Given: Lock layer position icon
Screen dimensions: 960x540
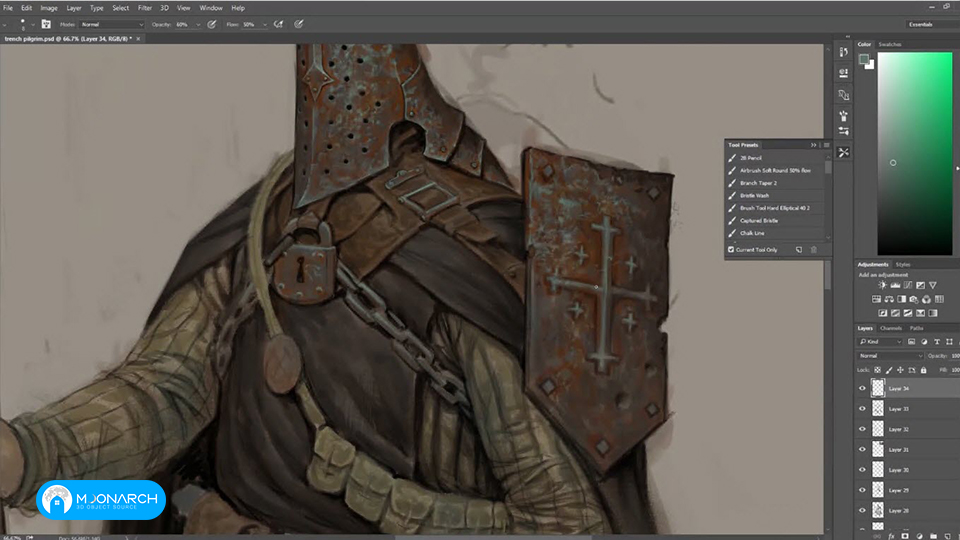Looking at the screenshot, I should 900,370.
